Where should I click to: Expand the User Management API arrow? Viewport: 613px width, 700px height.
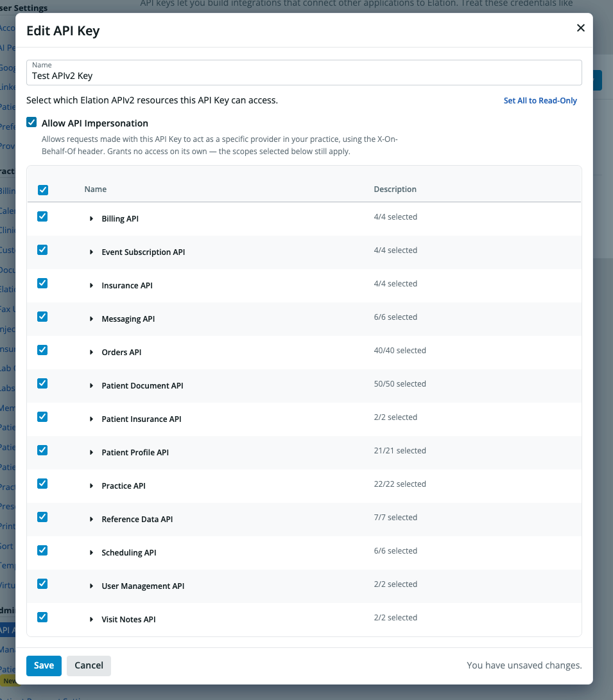[x=91, y=586]
